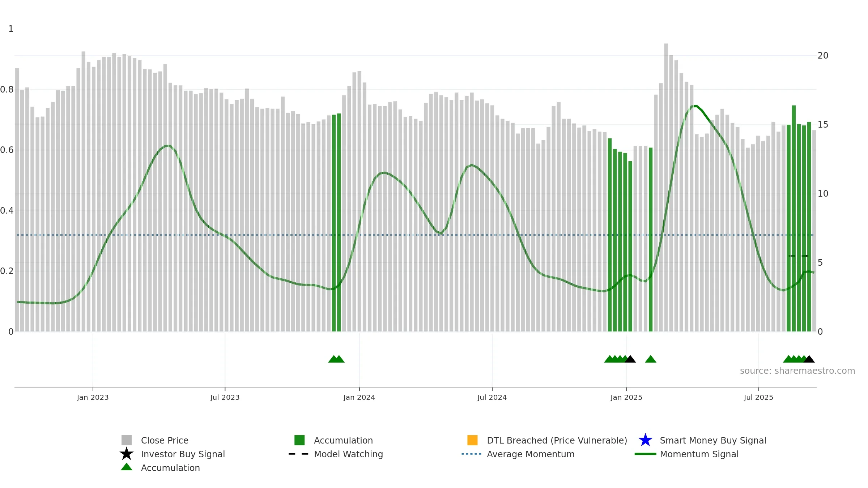Click the sharemaestro.com source text

797,371
